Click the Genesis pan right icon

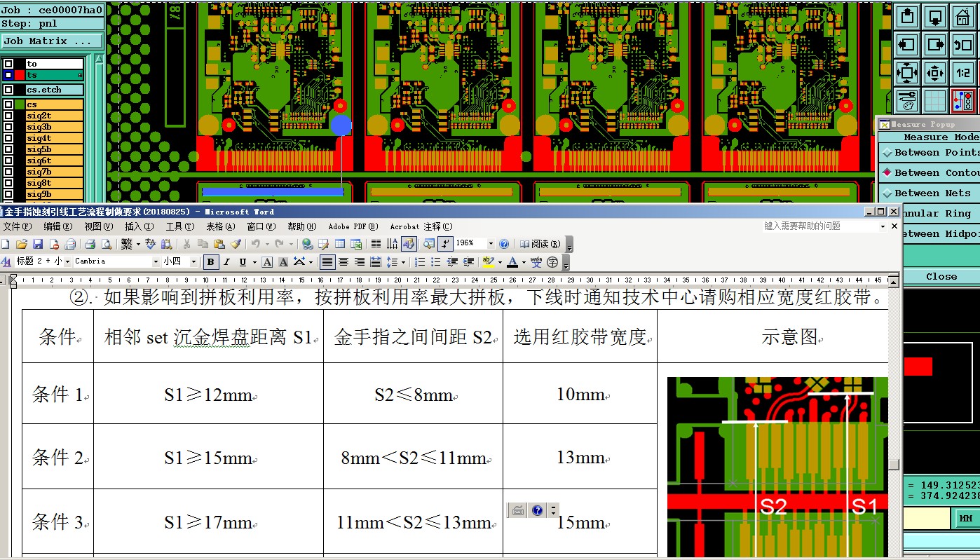click(x=934, y=45)
